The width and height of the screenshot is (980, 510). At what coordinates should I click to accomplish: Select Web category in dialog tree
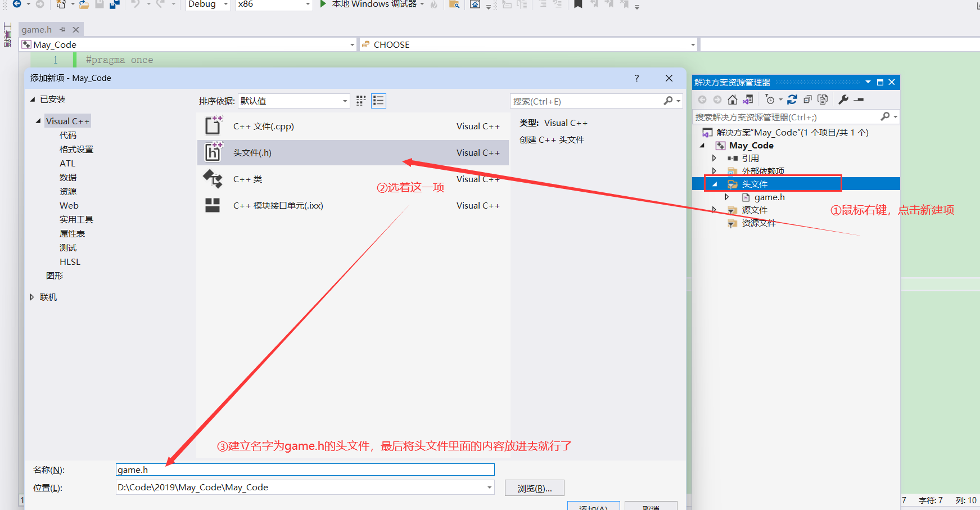(69, 205)
